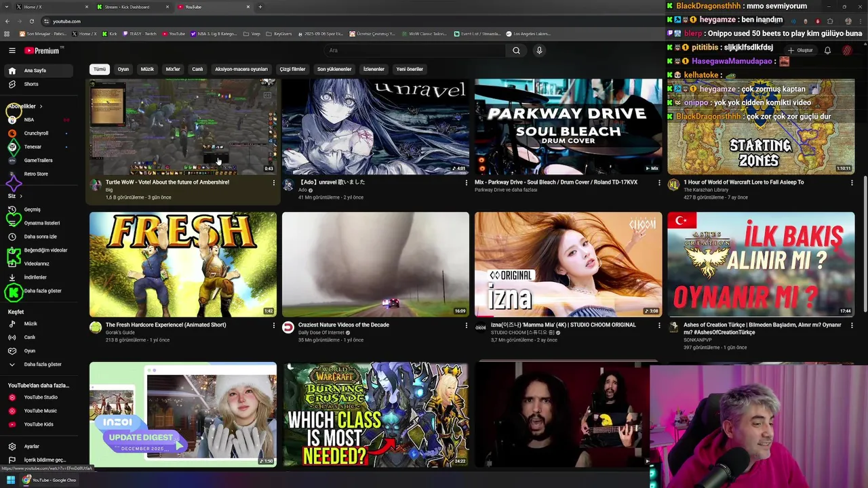Viewport: 868px width, 488px height.
Task: Click the Oluştur create button
Action: coord(800,50)
